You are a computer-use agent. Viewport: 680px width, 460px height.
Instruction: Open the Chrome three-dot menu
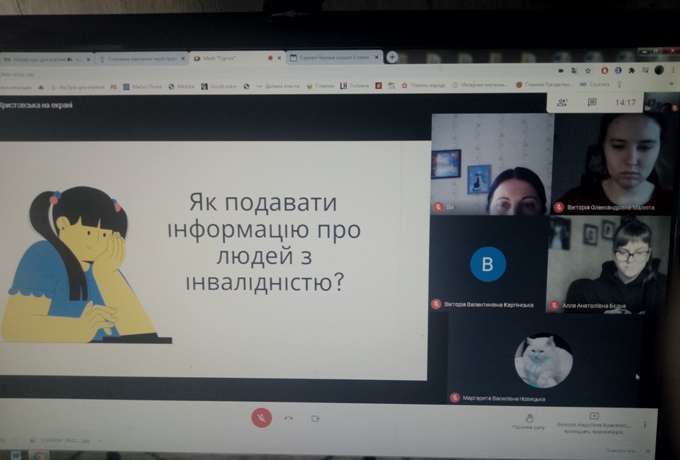click(673, 70)
